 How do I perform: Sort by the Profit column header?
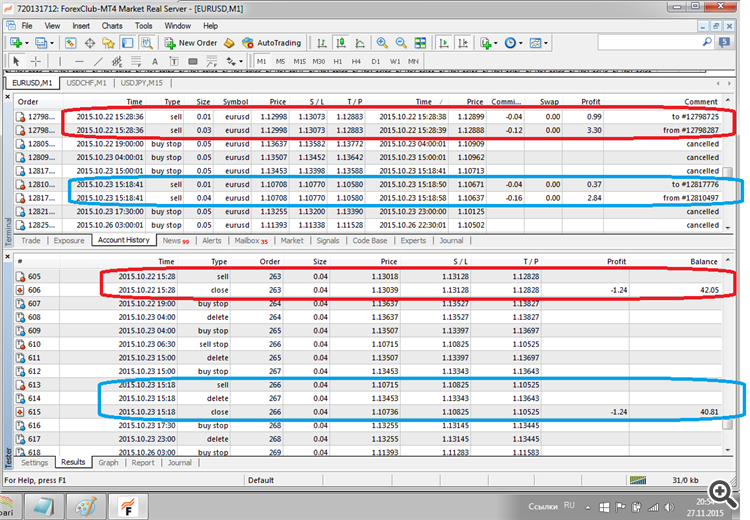pyautogui.click(x=590, y=101)
